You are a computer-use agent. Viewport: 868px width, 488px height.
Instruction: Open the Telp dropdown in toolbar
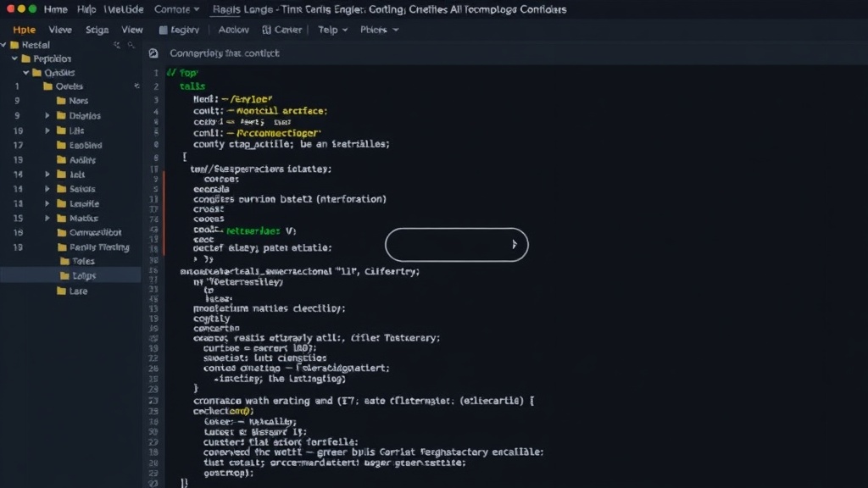tap(332, 30)
